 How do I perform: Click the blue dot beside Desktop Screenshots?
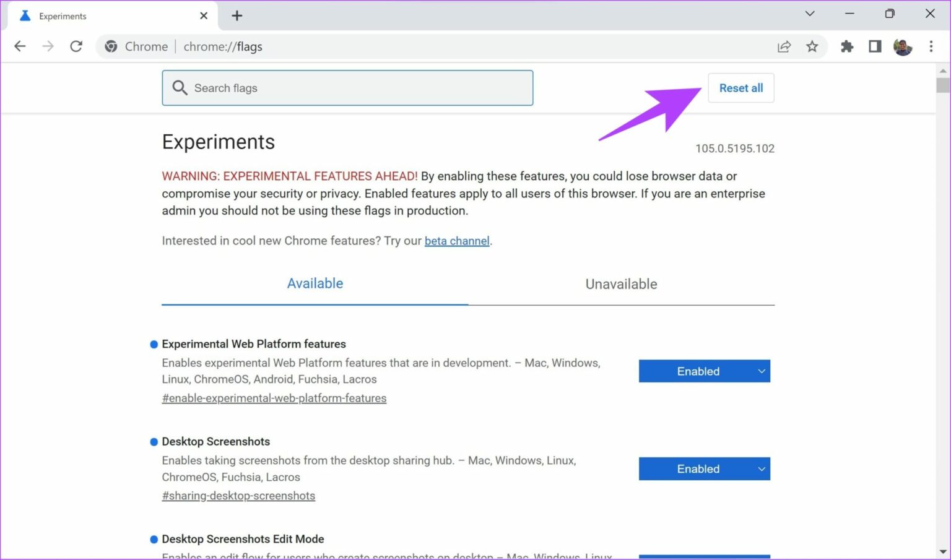pos(153,441)
